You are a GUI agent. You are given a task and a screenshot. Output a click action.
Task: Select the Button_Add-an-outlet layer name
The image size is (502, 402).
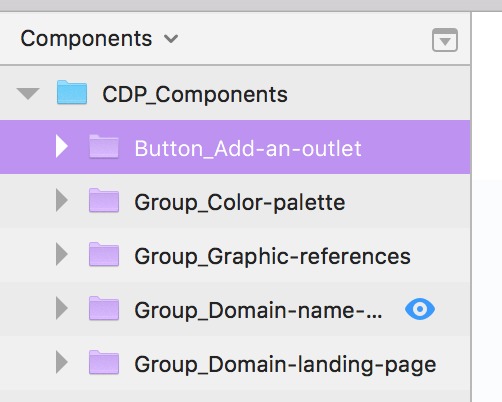[248, 148]
